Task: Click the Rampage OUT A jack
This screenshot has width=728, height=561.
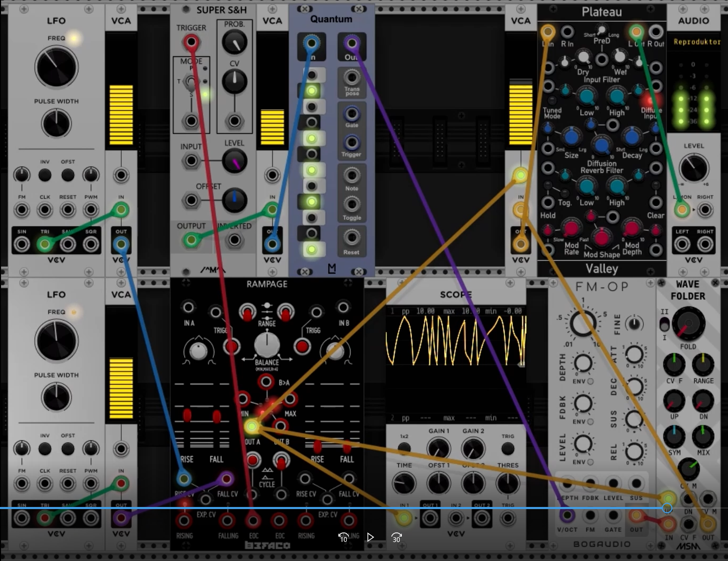Action: [252, 426]
